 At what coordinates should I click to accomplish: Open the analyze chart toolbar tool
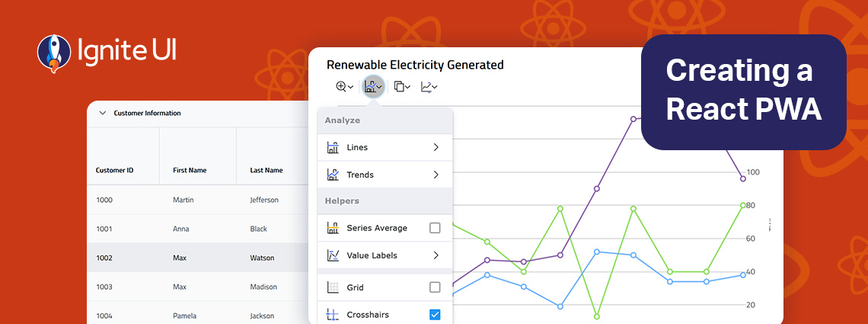[x=374, y=86]
